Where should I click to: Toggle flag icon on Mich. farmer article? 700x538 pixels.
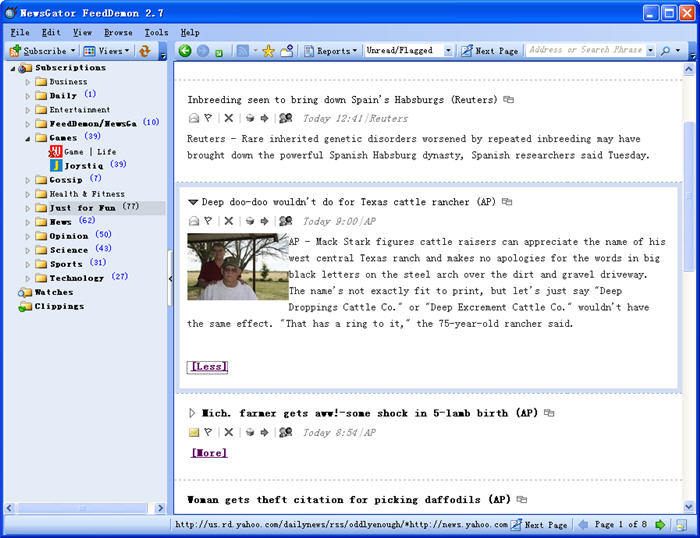tap(208, 432)
